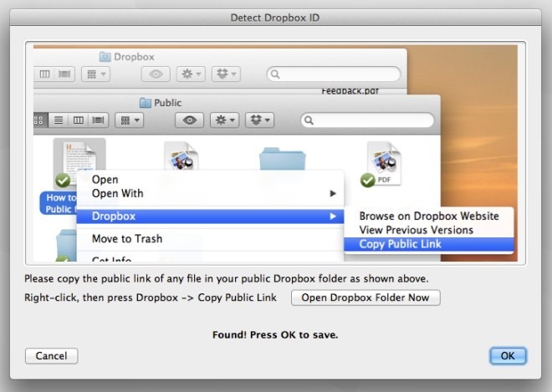This screenshot has width=552, height=392.
Task: Click the Quick Look eye in Dropbox window
Action: pos(156,74)
